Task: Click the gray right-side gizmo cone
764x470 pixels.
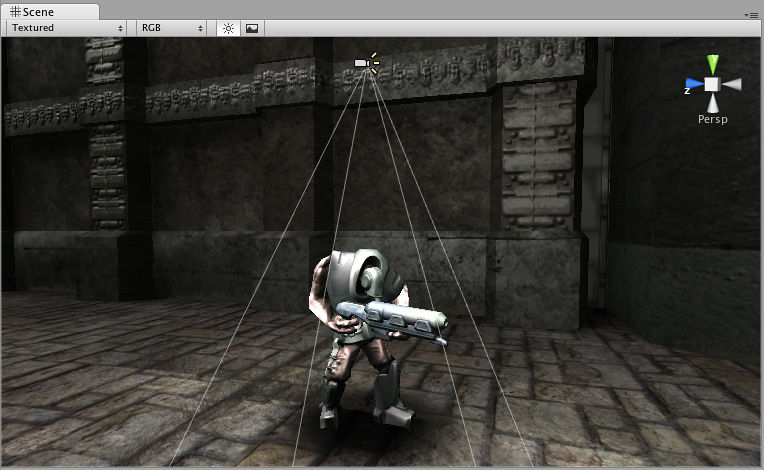Action: pyautogui.click(x=731, y=84)
